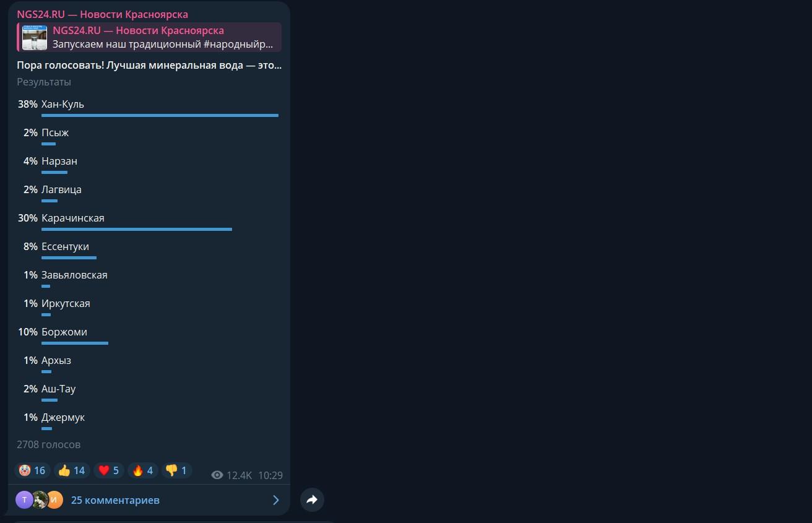The width and height of the screenshot is (812, 523).
Task: Select the Хан-Куль poll option
Action: (x=149, y=109)
